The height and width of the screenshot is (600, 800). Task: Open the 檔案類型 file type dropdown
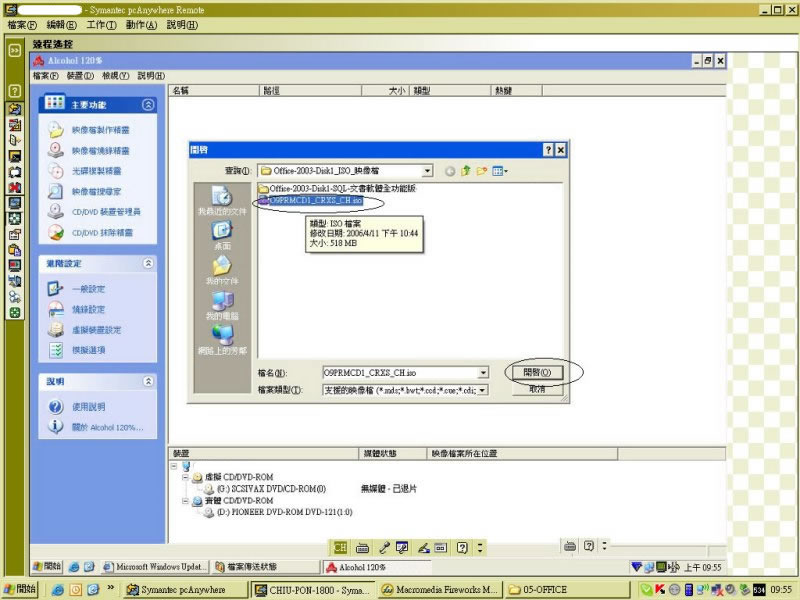click(483, 390)
